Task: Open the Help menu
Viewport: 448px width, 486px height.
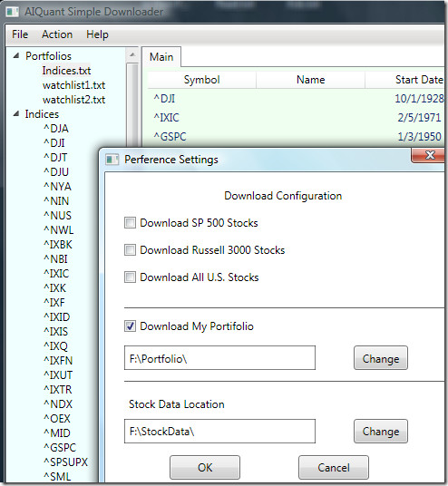Action: point(97,34)
